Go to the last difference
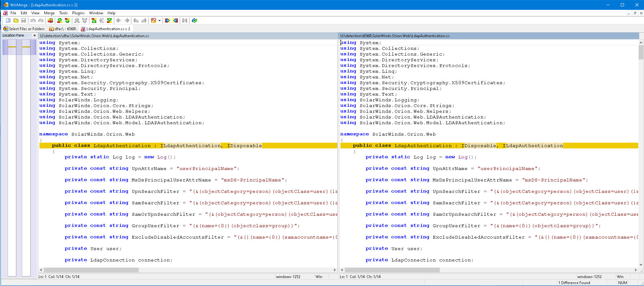This screenshot has height=286, width=644. tap(109, 21)
